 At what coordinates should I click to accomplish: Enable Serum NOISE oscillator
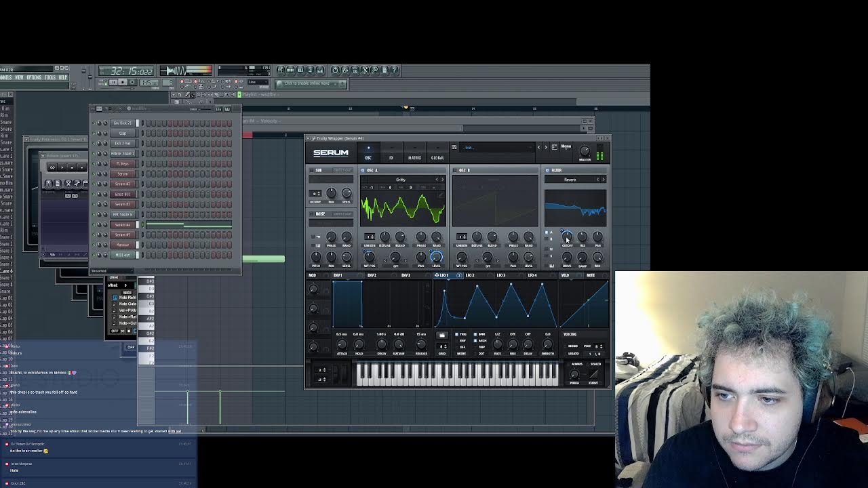pyautogui.click(x=311, y=213)
